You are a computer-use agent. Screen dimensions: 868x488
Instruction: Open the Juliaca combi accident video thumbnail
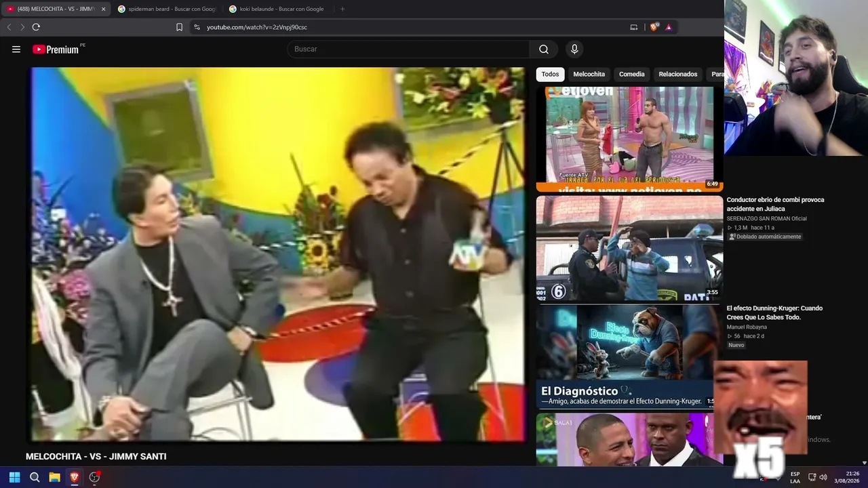(x=629, y=248)
